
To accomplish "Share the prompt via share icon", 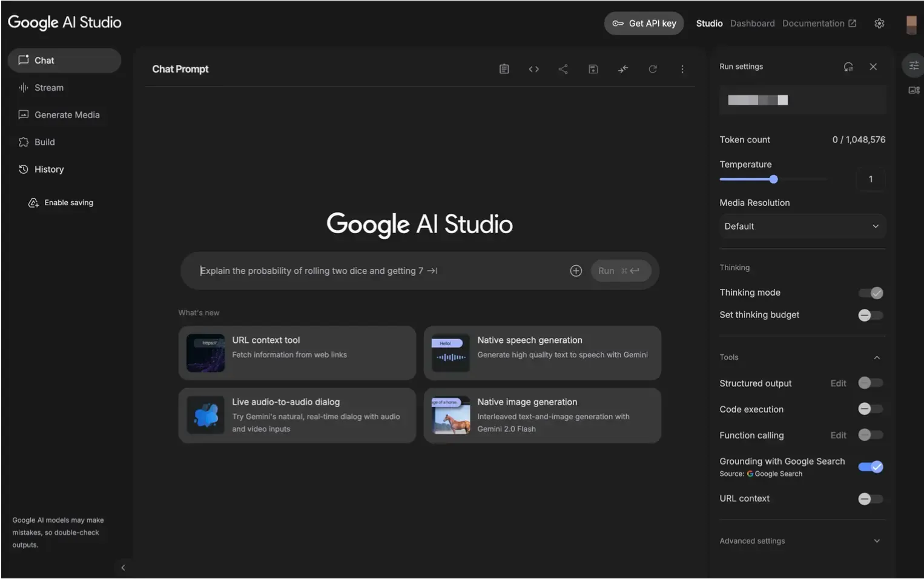I will 563,69.
